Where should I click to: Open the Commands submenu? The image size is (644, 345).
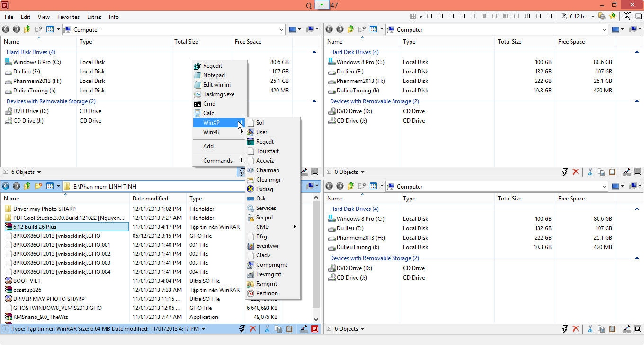[x=220, y=161]
